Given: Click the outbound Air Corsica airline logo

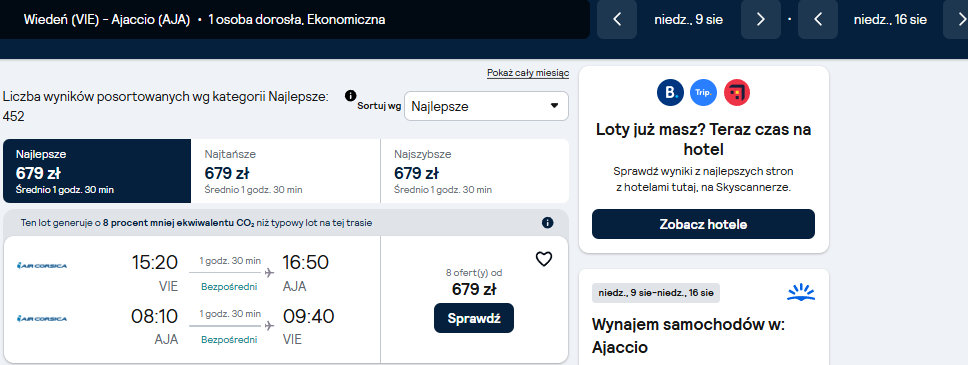Looking at the screenshot, I should 42,266.
